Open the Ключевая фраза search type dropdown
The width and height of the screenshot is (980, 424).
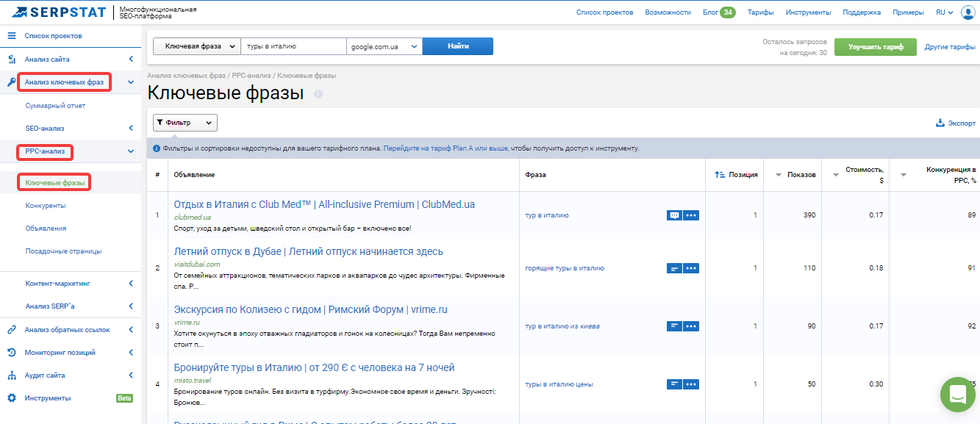[x=196, y=46]
